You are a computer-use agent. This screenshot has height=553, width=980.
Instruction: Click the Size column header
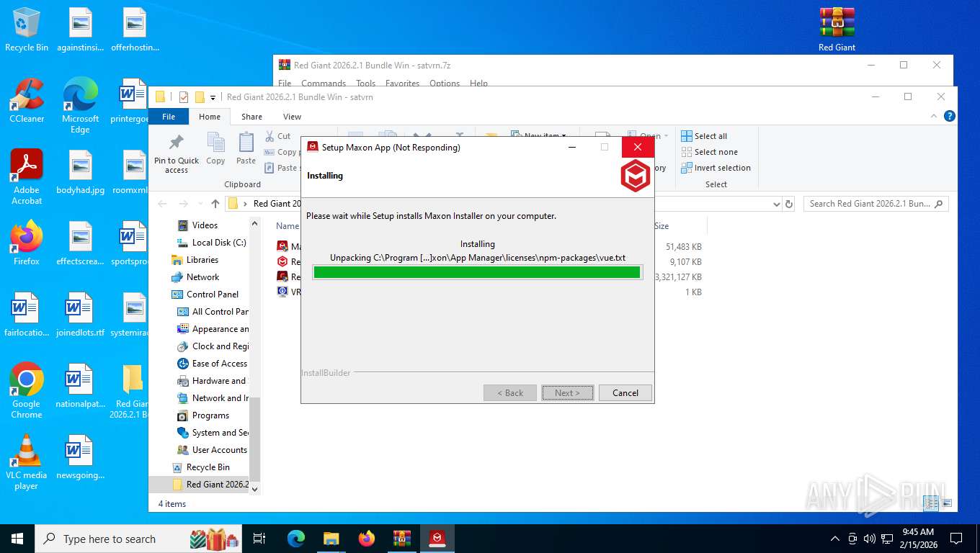coord(680,226)
